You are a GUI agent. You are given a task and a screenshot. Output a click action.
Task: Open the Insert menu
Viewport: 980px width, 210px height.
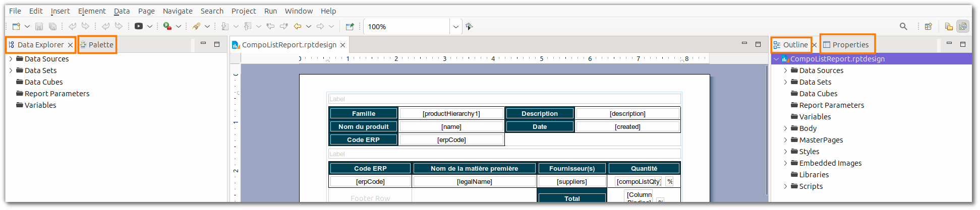[61, 11]
